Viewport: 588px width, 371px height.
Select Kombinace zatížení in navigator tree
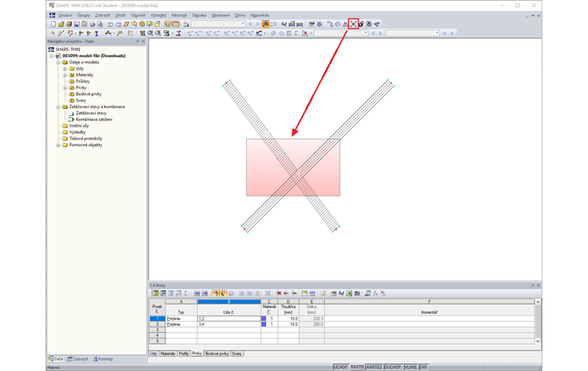(x=94, y=120)
